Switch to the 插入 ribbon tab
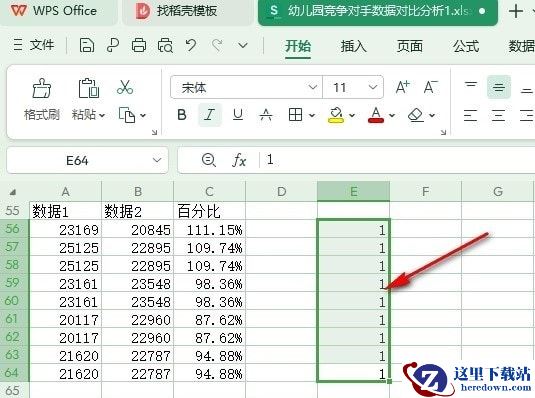Viewport: 535px width, 398px height. pos(353,46)
